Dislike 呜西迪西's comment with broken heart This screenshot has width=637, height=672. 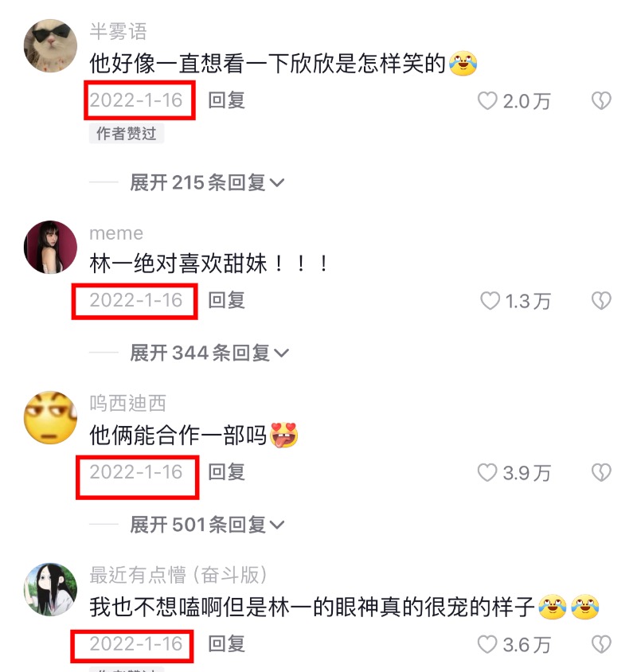pyautogui.click(x=601, y=473)
